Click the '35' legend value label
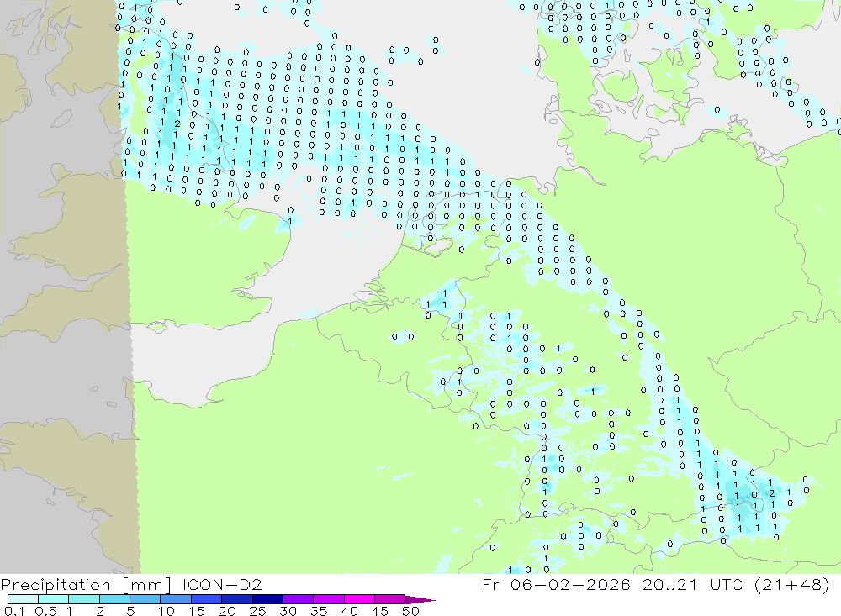This screenshot has height=616, width=841. pos(319,611)
